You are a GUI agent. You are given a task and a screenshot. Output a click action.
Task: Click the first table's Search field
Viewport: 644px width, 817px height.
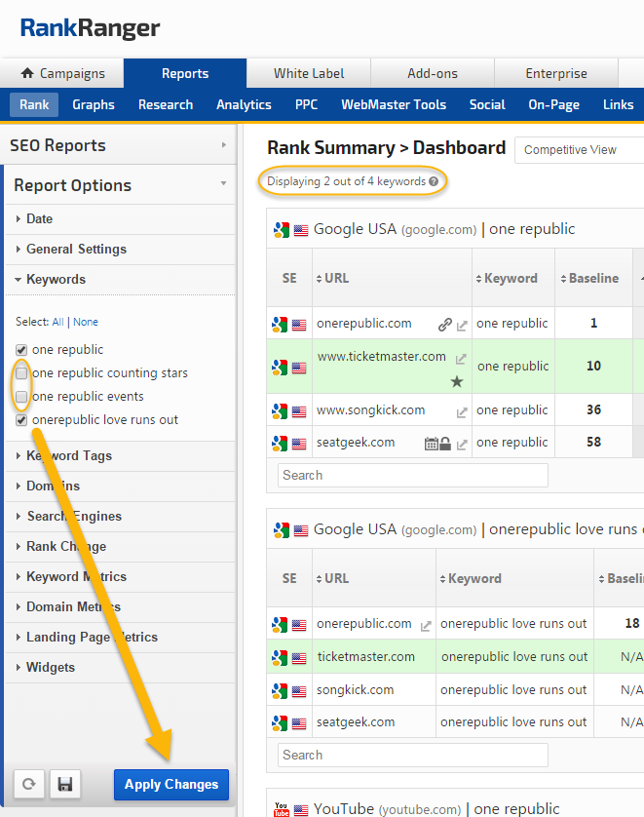pos(412,475)
